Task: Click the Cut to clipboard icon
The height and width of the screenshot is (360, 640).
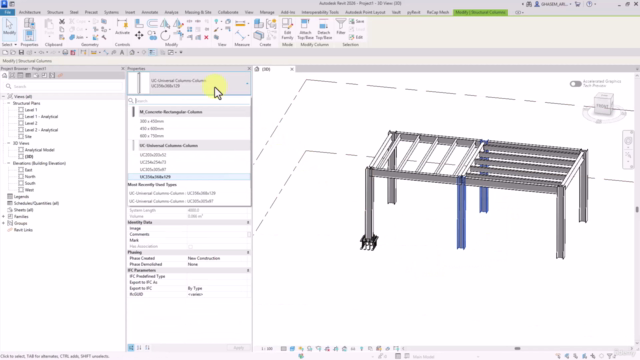Action: [62, 21]
